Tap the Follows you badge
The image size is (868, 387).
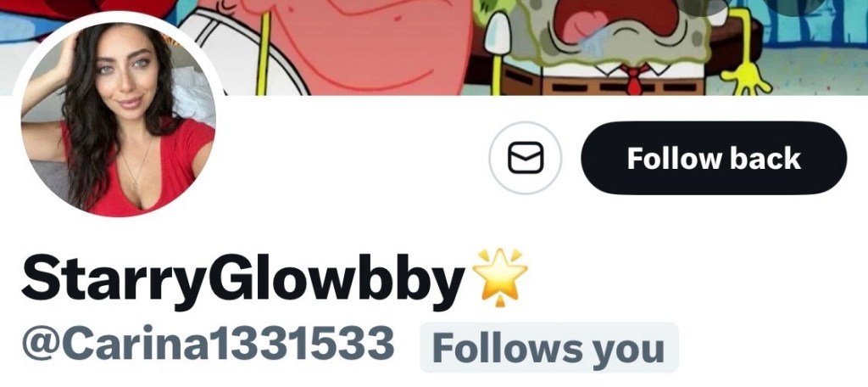548,348
